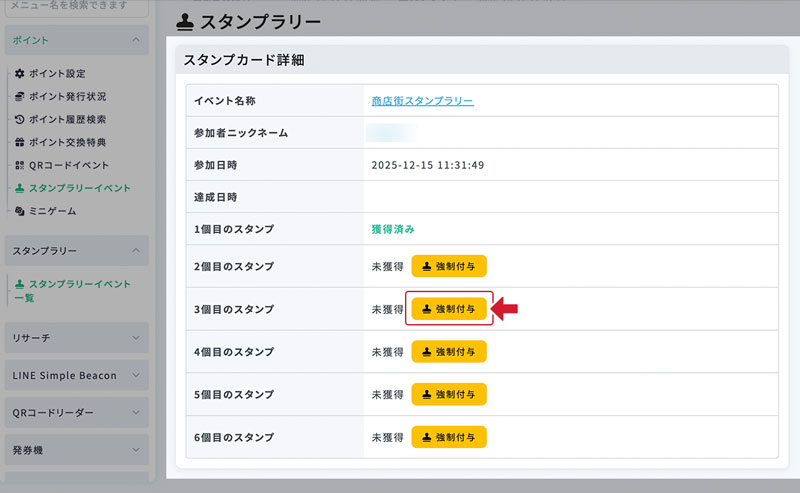Click the gear icon beside ポイント設定
This screenshot has width=800, height=493.
pyautogui.click(x=20, y=74)
